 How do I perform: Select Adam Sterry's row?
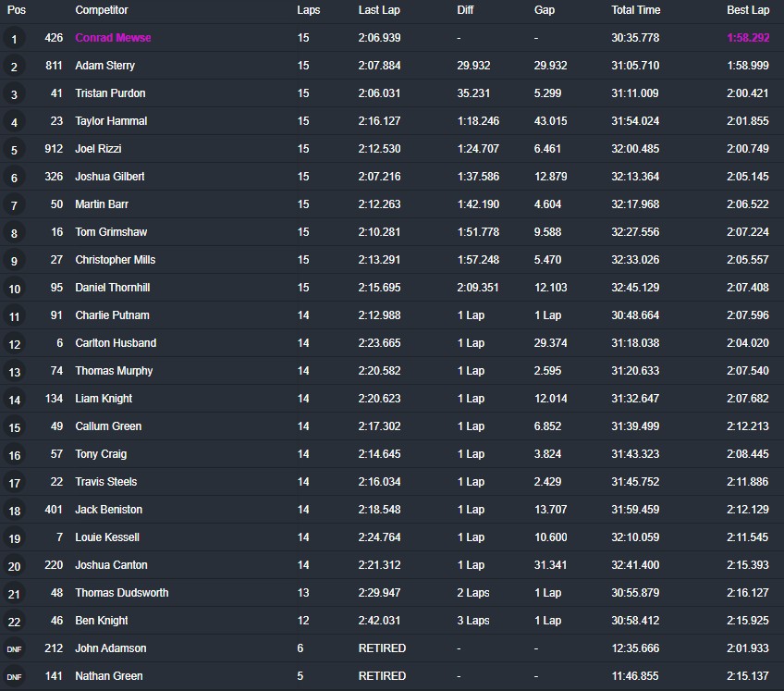(x=392, y=66)
